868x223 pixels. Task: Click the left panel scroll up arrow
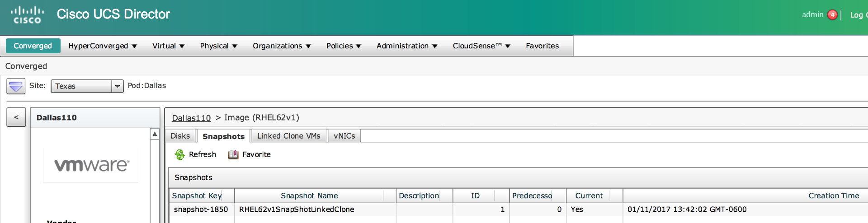point(155,134)
